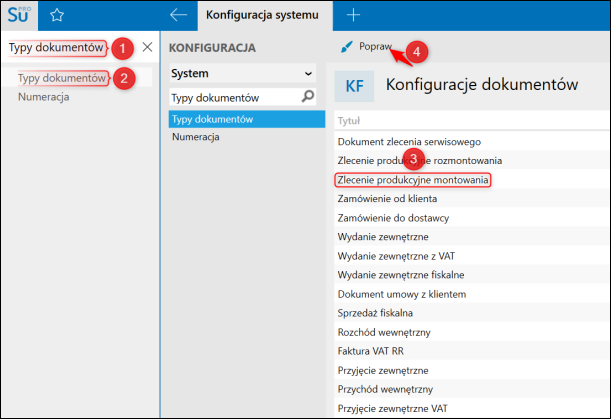Click the magnifier icon in configuration search
Image resolution: width=611 pixels, height=419 pixels.
(x=308, y=96)
